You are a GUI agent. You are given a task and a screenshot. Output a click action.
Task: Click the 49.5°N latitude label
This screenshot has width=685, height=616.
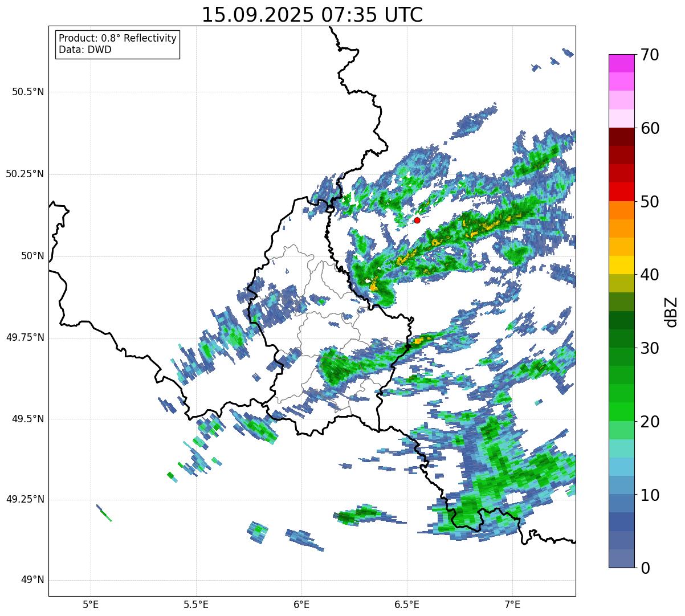[28, 419]
